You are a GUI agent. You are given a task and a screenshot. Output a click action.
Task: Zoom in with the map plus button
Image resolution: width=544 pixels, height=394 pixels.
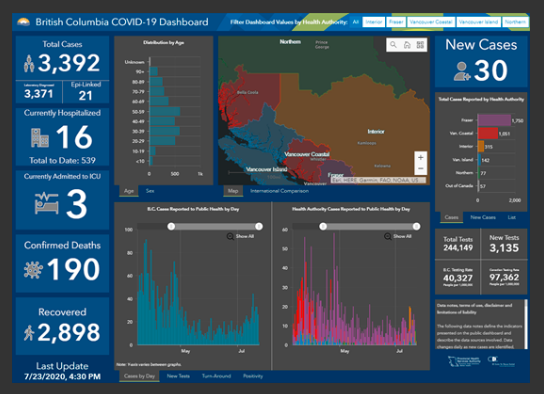(x=420, y=157)
